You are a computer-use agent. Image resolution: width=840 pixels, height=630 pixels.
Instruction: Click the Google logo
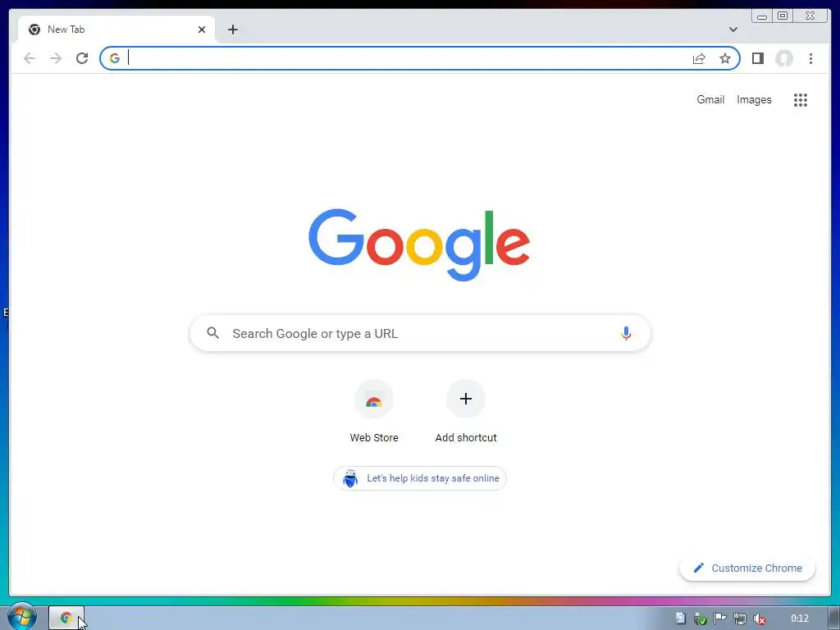tap(419, 244)
